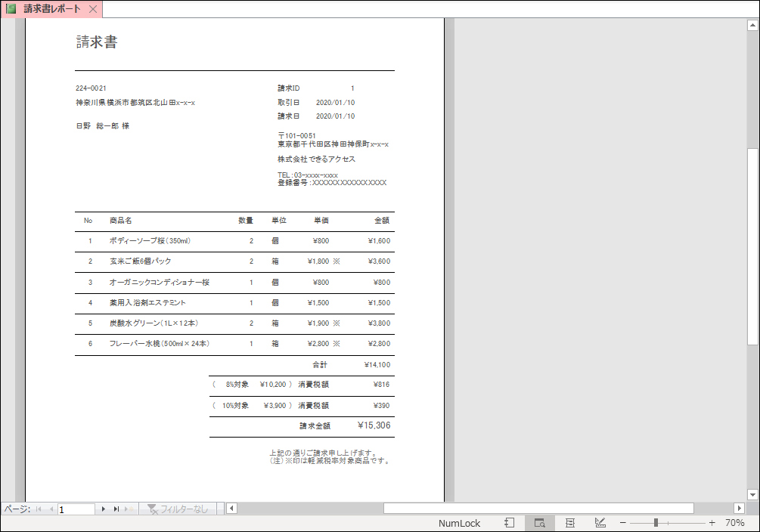
Task: Click item 玄米ご飯6個パック
Action: (x=140, y=261)
